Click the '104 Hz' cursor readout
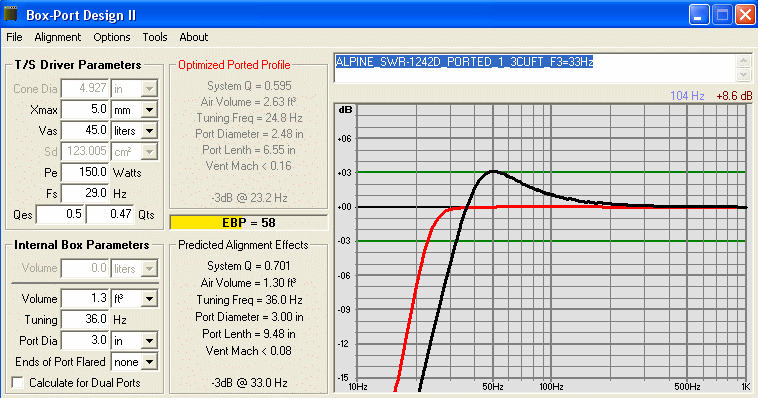The image size is (758, 398). tap(687, 96)
